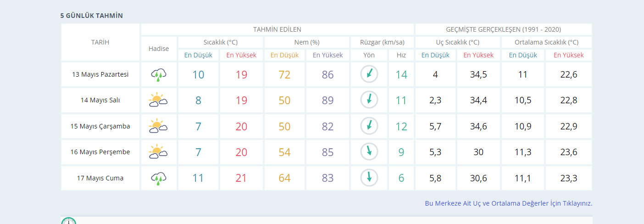The width and height of the screenshot is (644, 224).
Task: Click the 'GEÇMİŞTE GERÇEKLEŞEN (1991 - 2020)' header
Action: [x=503, y=29]
